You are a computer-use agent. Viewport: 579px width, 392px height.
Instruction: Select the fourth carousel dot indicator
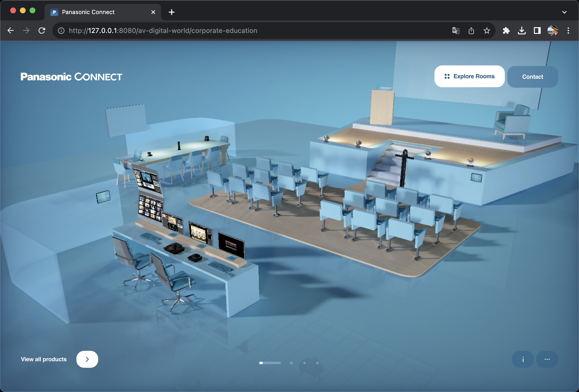[x=317, y=363]
